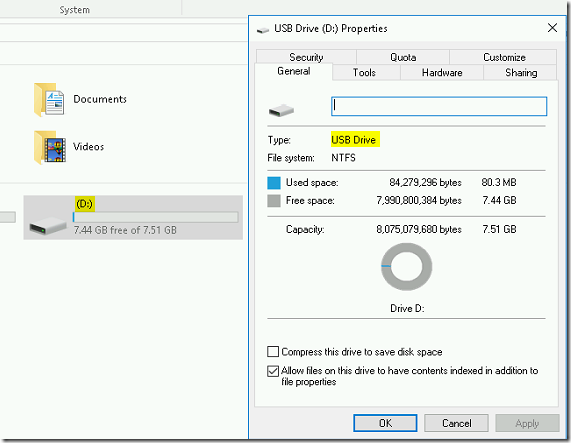Click the gray Free space color square

[x=274, y=201]
